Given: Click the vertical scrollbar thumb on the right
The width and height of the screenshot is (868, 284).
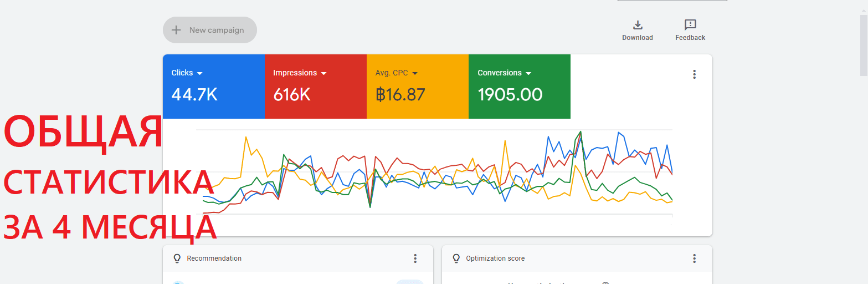Looking at the screenshot, I should pyautogui.click(x=863, y=44).
